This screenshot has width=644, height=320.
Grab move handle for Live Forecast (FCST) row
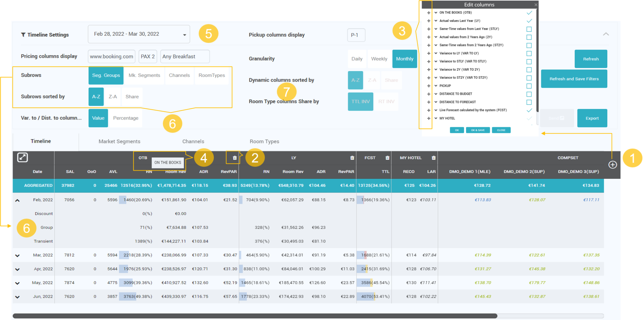pos(429,110)
